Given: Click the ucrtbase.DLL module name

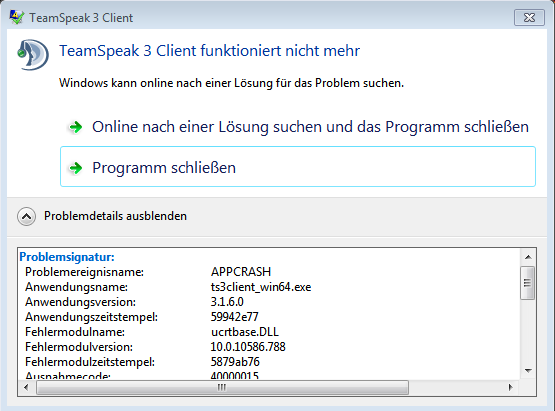Looking at the screenshot, I should pyautogui.click(x=245, y=332).
